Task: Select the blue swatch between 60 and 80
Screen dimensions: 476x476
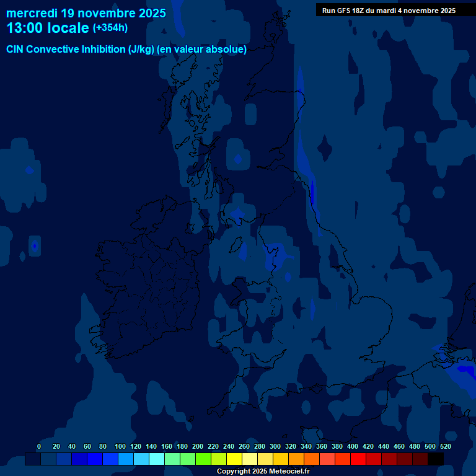Action: click(x=95, y=459)
